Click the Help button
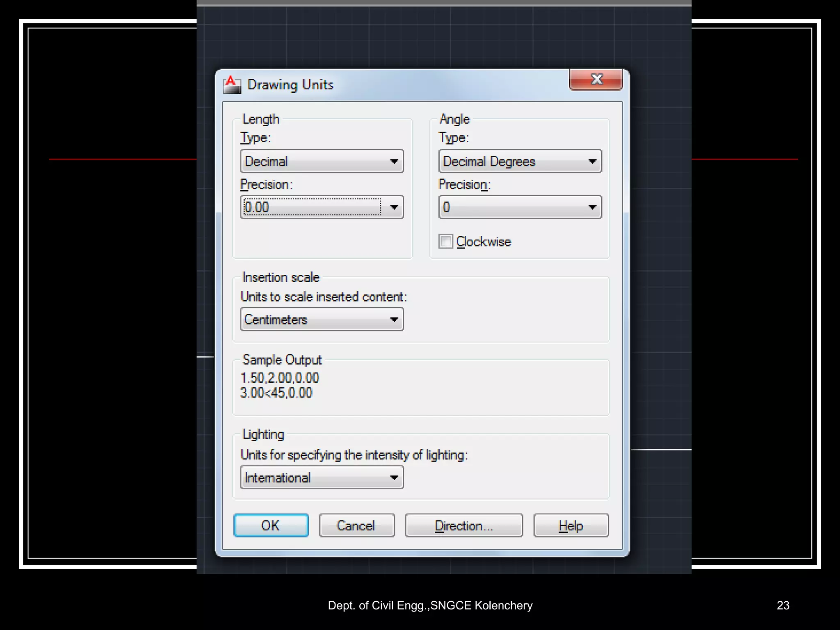840x630 pixels. 571,526
